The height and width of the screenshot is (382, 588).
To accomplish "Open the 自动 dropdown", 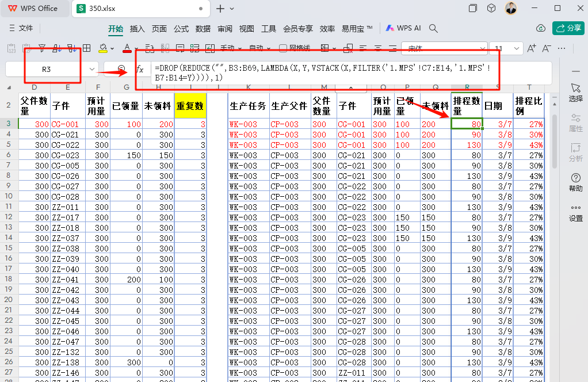I will [259, 48].
